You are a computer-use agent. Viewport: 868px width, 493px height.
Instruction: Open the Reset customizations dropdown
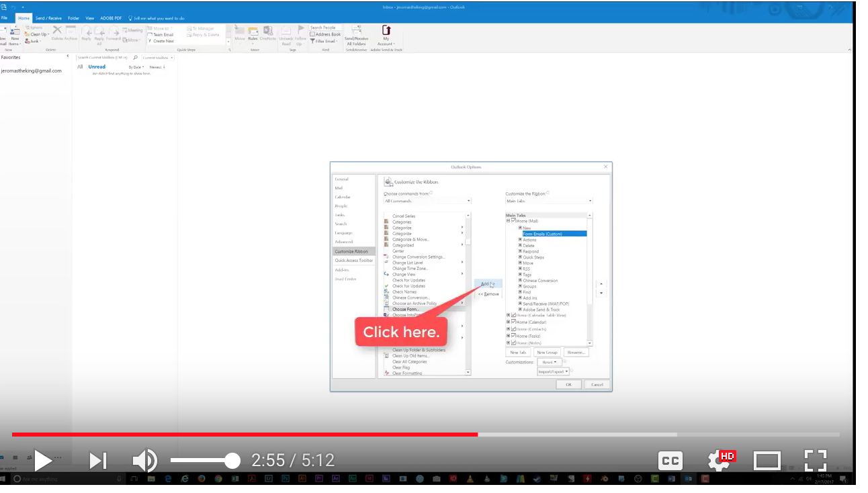pyautogui.click(x=550, y=362)
